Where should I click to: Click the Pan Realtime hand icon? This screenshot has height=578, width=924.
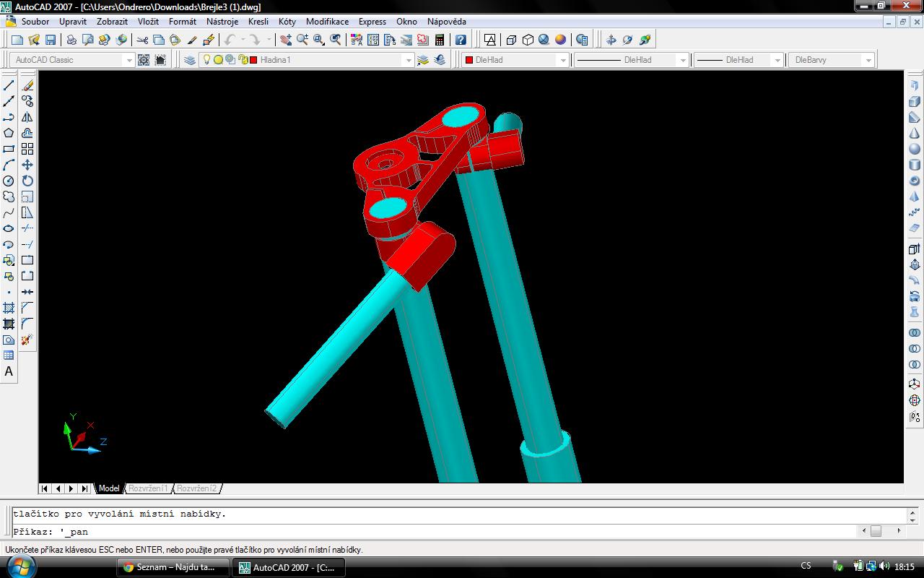[x=286, y=40]
